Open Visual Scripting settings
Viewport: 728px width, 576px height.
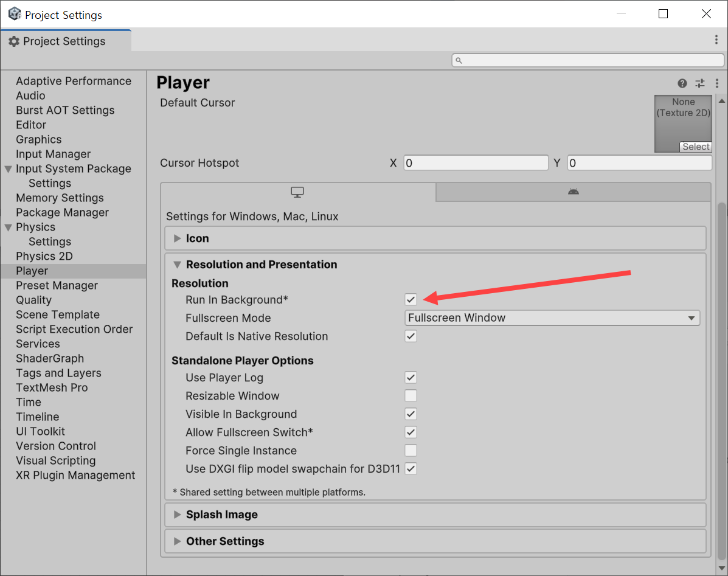tap(56, 461)
